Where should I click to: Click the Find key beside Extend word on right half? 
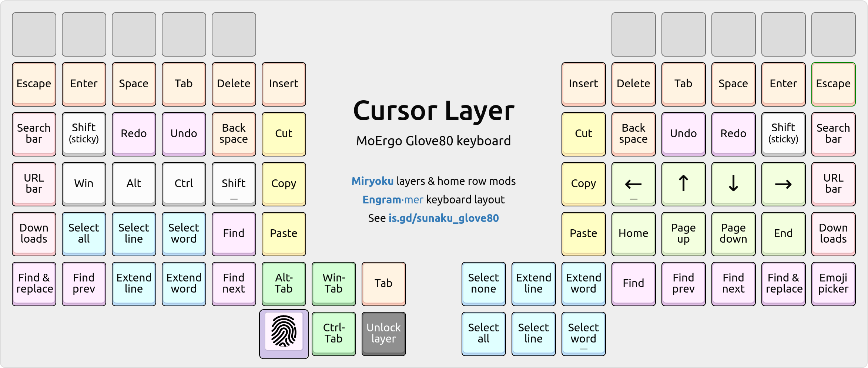[x=633, y=284]
